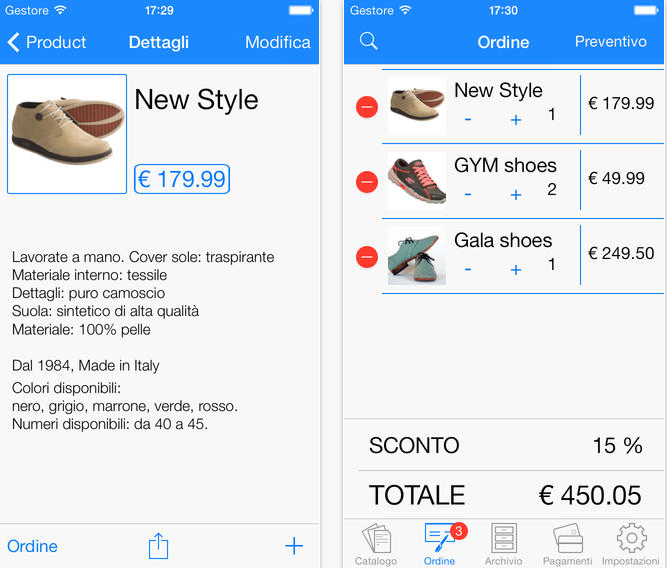The height and width of the screenshot is (568, 667).
Task: Delete GYM shoes using red minus
Action: pos(367,182)
